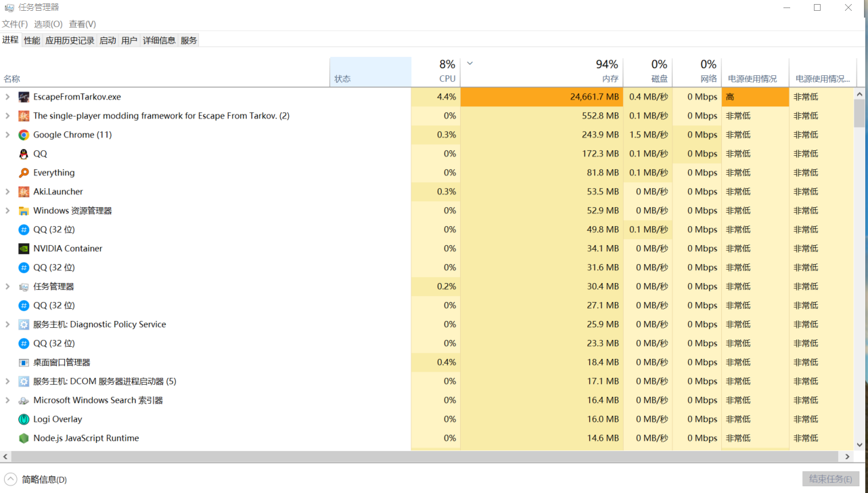
Task: Click the first 电源使用情况 column header
Action: [755, 72]
